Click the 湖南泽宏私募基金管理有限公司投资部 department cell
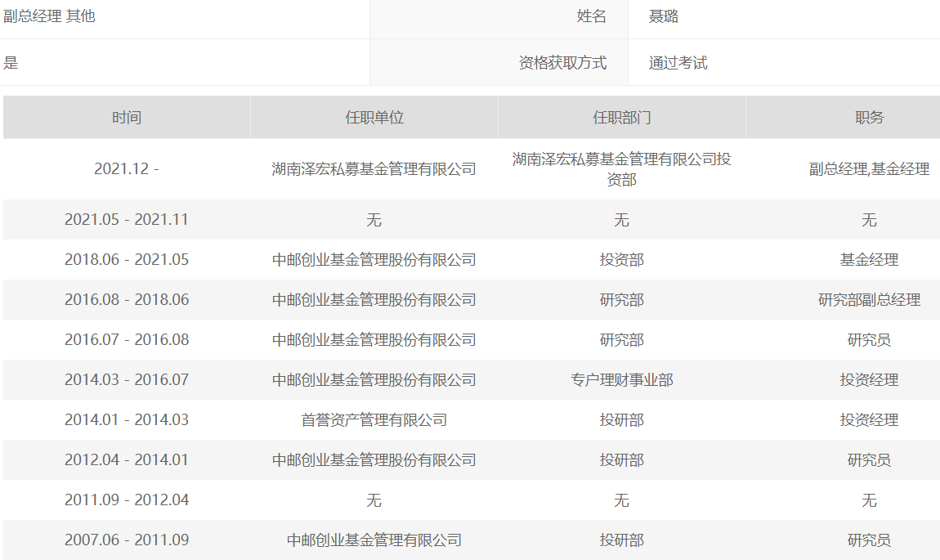The image size is (940, 560). point(622,169)
